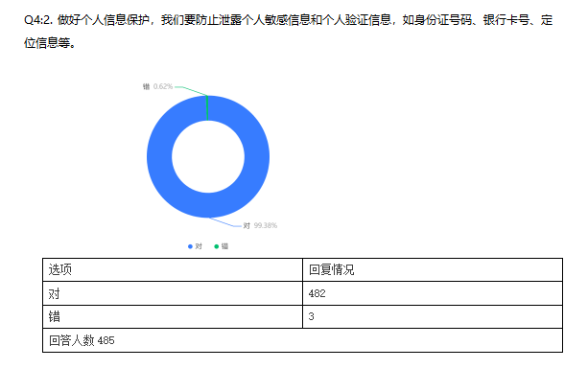Click the response count 3 cell

pos(433,316)
